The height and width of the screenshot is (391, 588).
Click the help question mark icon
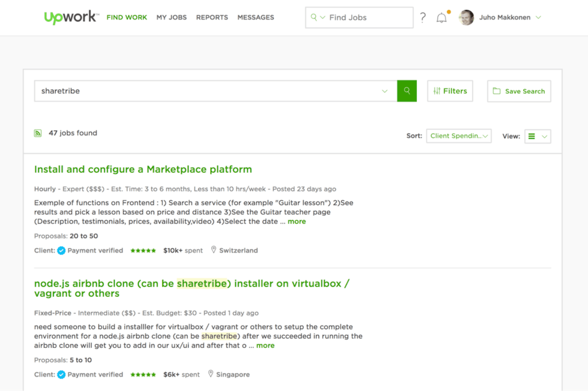click(x=423, y=18)
